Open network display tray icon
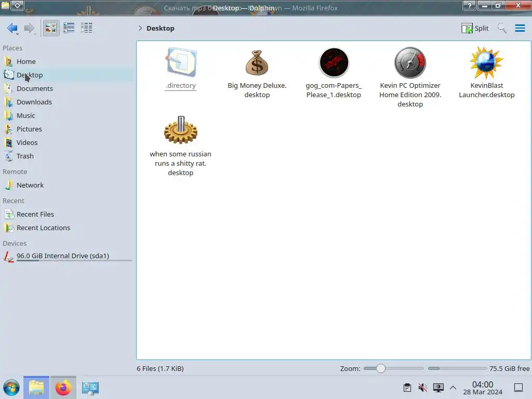 coord(438,388)
